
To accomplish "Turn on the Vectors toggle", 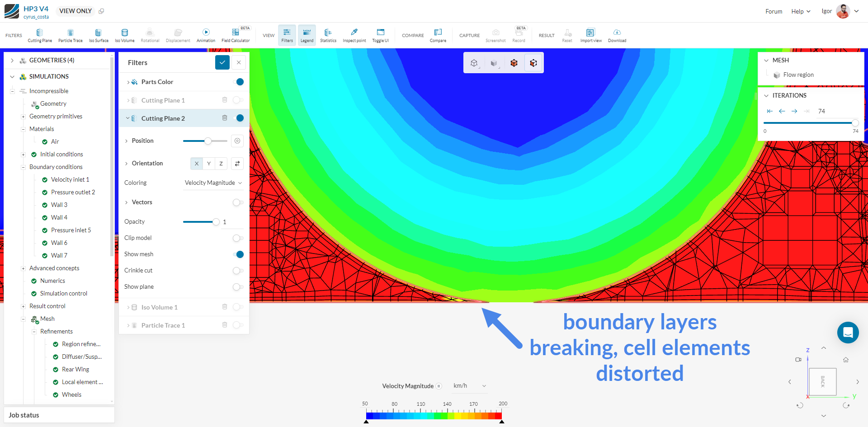I will point(238,202).
